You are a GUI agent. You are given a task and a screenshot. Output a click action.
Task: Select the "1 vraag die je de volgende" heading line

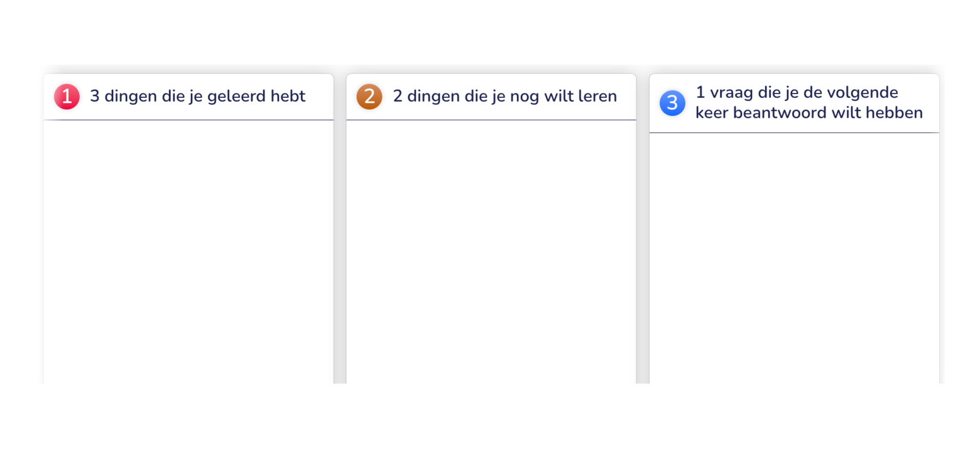click(797, 93)
